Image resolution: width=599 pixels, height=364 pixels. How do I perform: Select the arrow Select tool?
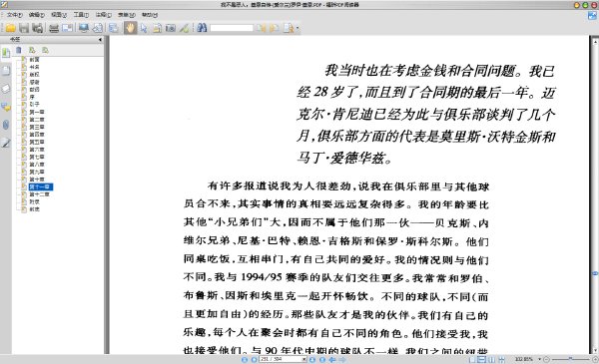click(x=144, y=28)
